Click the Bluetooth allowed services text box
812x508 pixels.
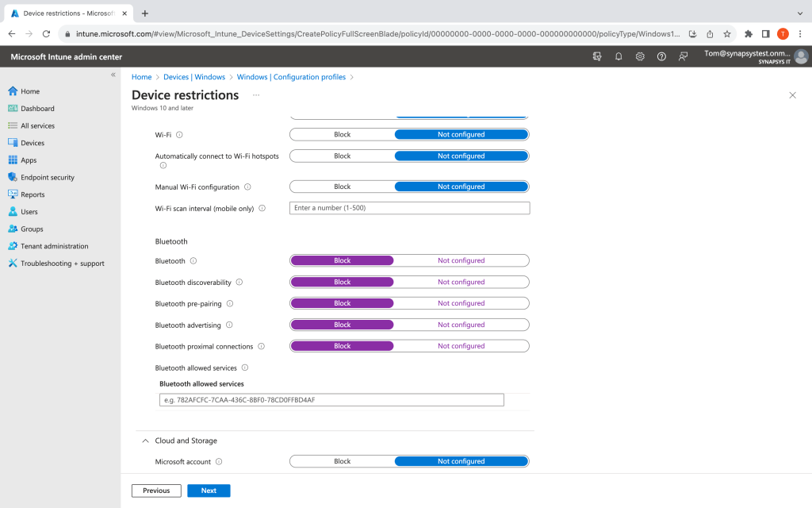[331, 400]
